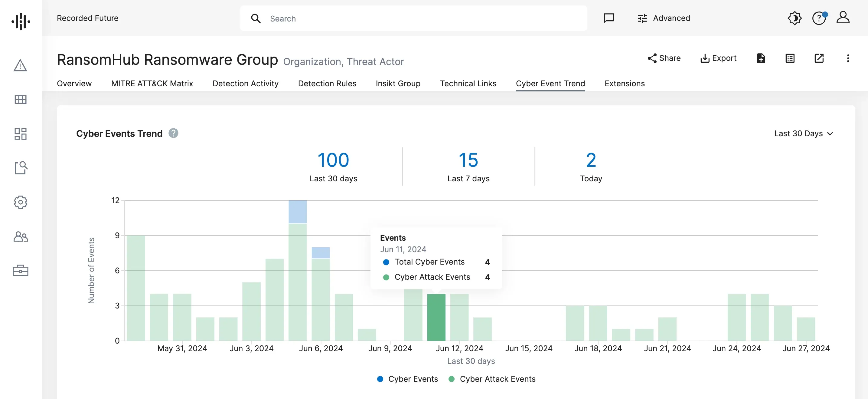Screen dimensions: 868x399
Task: Switch to the Insikt Group tab
Action: pyautogui.click(x=398, y=83)
